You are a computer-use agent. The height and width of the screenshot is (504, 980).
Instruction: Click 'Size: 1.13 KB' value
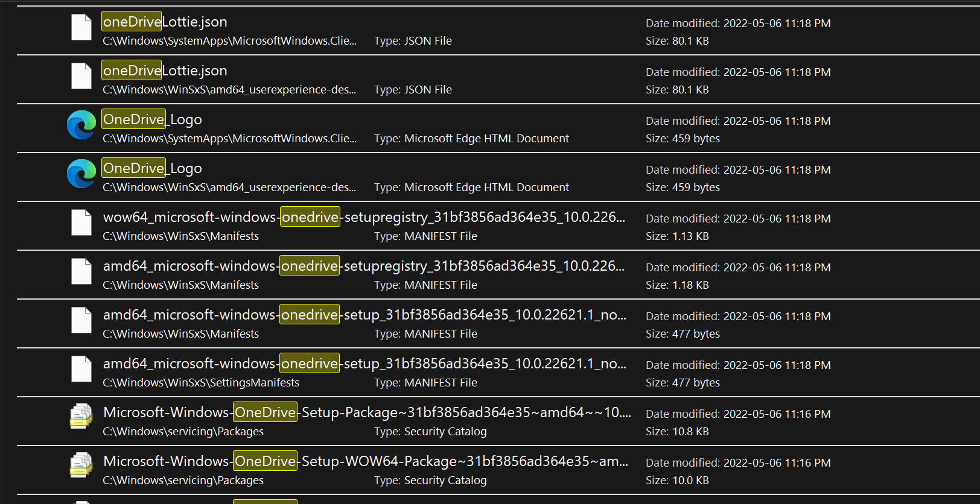click(677, 236)
